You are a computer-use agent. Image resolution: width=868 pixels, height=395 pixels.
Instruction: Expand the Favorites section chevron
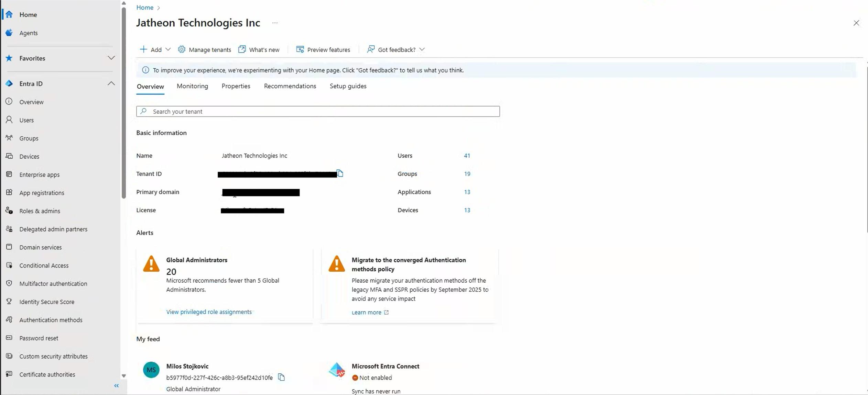click(x=111, y=58)
